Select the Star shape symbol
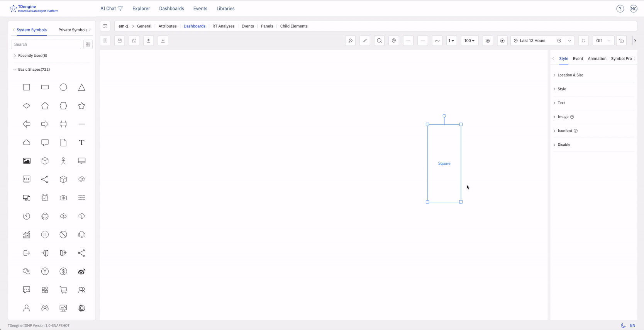Viewport: 644px width, 330px height. (x=81, y=106)
